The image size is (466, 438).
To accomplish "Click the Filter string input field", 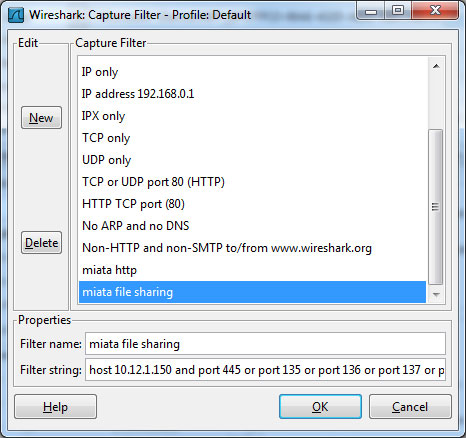I will pos(265,370).
